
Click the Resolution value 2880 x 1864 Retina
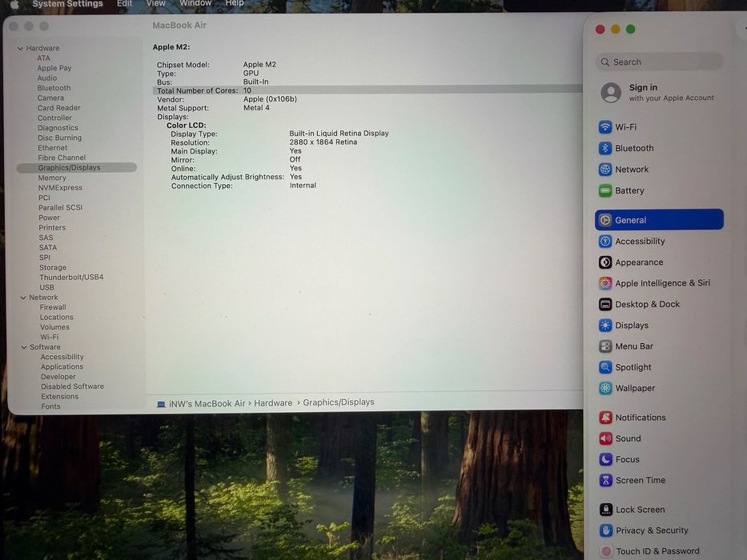[323, 142]
